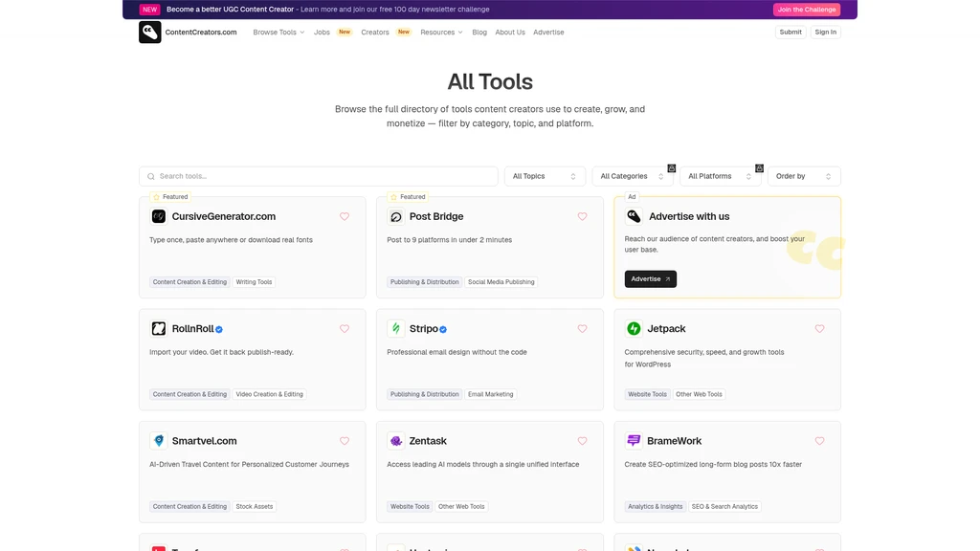Favorite Stripo with heart

coord(582,329)
